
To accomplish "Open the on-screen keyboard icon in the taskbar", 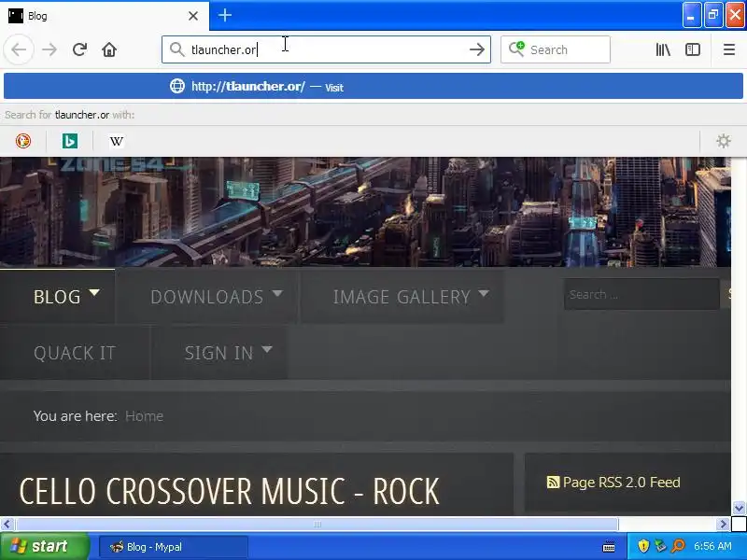I will pos(609,546).
